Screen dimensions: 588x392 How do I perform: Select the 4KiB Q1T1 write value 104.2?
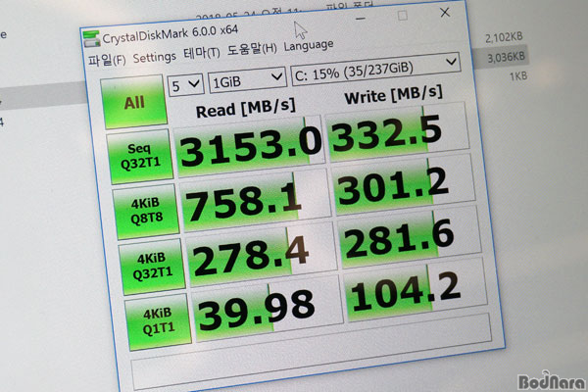[x=416, y=290]
